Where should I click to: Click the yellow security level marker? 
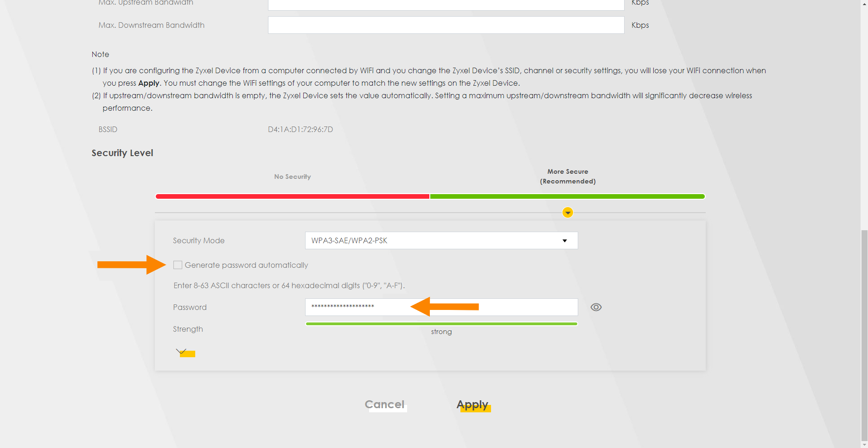[568, 213]
